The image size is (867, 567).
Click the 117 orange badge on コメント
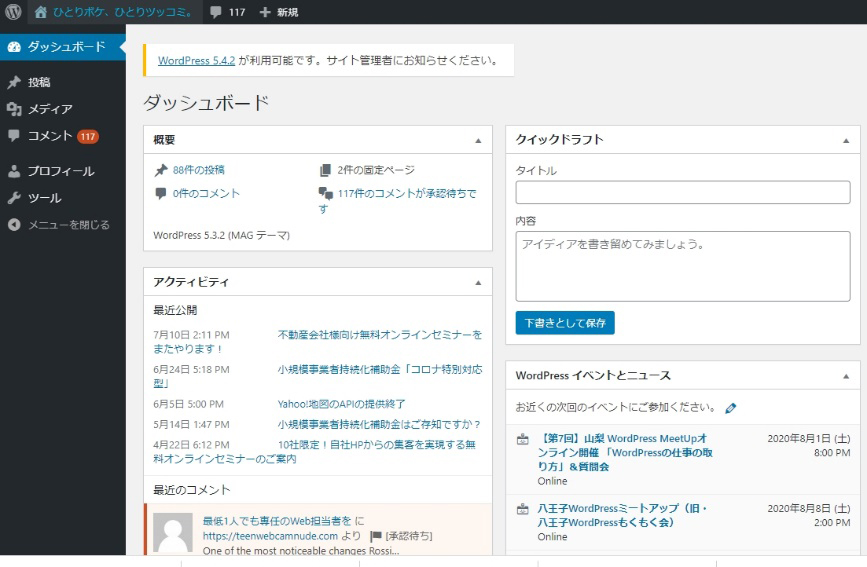pos(87,136)
